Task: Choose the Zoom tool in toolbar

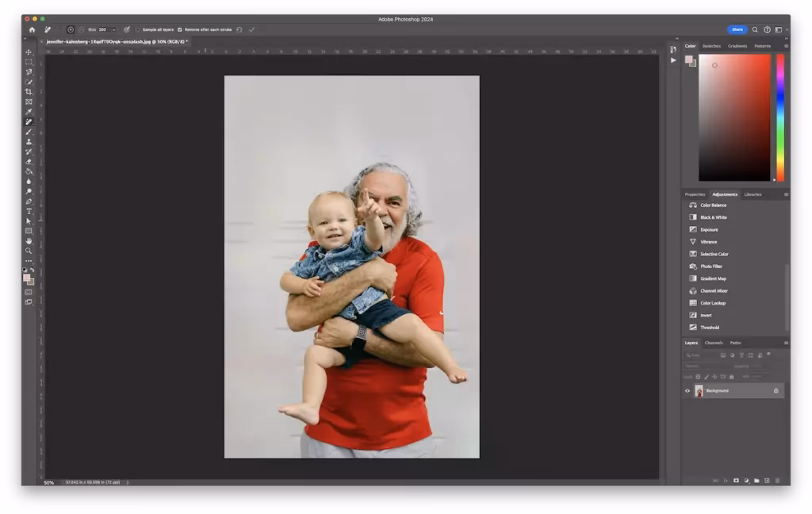Action: [x=29, y=251]
